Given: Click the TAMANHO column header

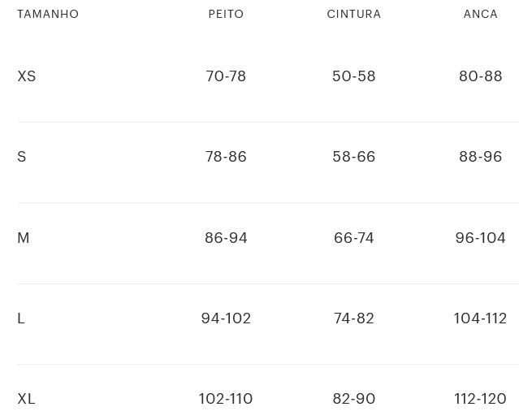Looking at the screenshot, I should pos(48,14).
